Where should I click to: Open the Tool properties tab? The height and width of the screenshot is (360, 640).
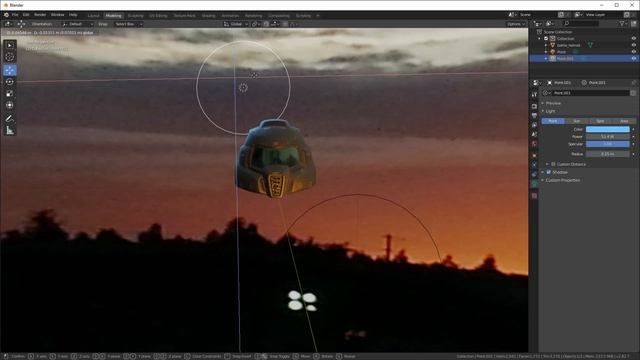coord(534,95)
